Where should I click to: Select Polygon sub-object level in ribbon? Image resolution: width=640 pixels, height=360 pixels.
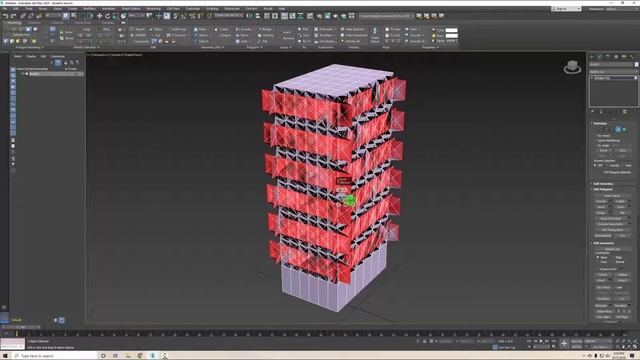28,29
